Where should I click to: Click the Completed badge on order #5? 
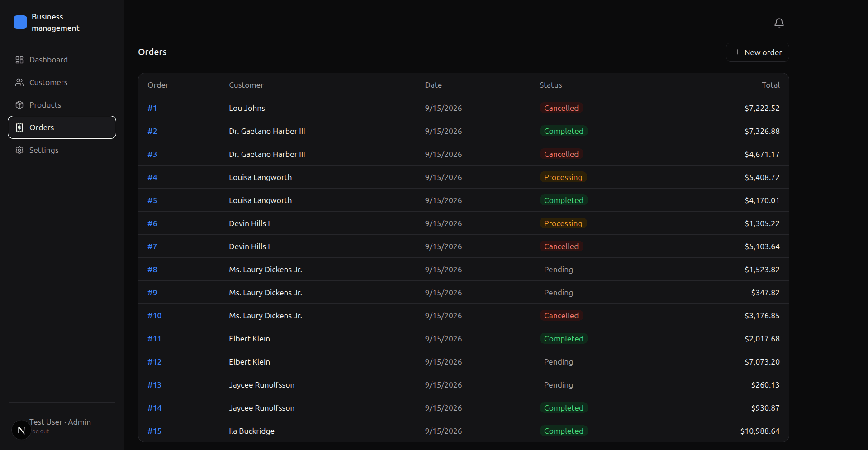(564, 200)
